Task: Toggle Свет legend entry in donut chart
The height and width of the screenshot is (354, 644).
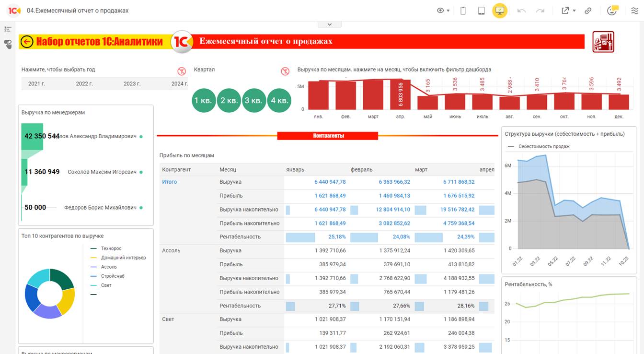Action: [x=101, y=285]
